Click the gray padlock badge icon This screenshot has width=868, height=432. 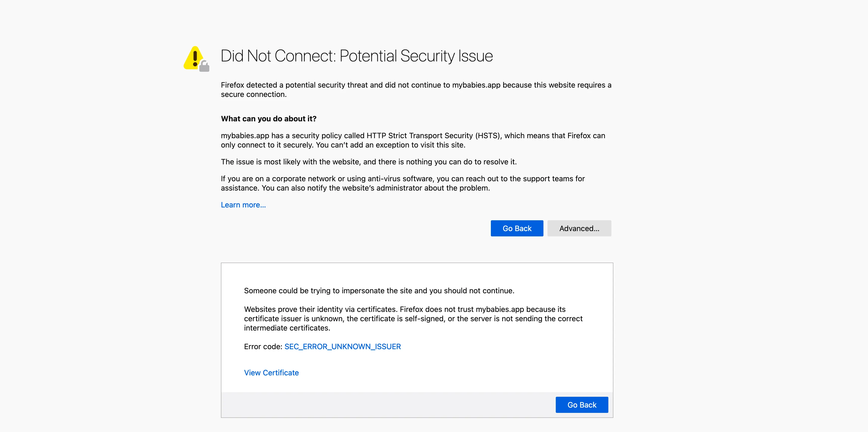(x=204, y=66)
